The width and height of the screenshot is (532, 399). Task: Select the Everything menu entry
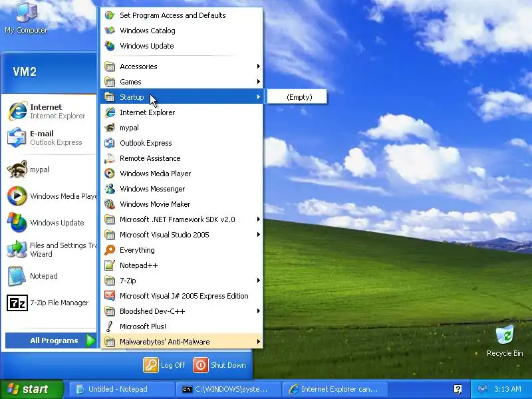(x=182, y=250)
